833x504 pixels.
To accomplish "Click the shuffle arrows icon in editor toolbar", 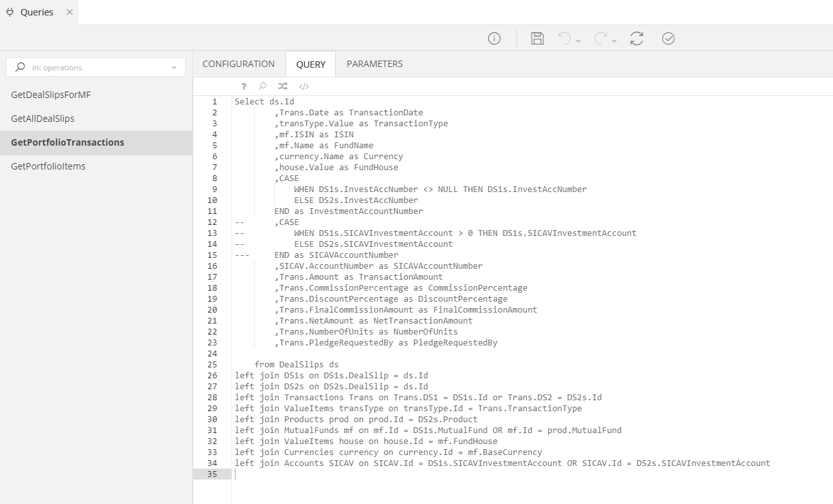I will tap(282, 86).
